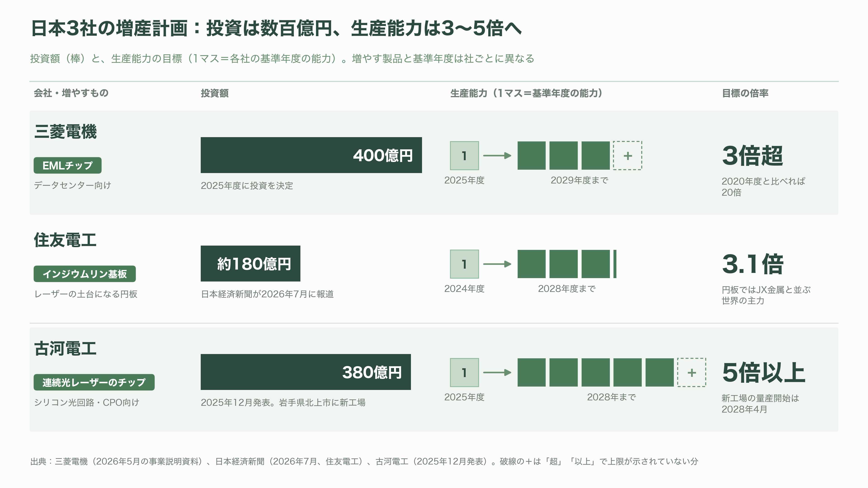
Task: Click the baseline 1 box above 2024年度
Action: (464, 264)
